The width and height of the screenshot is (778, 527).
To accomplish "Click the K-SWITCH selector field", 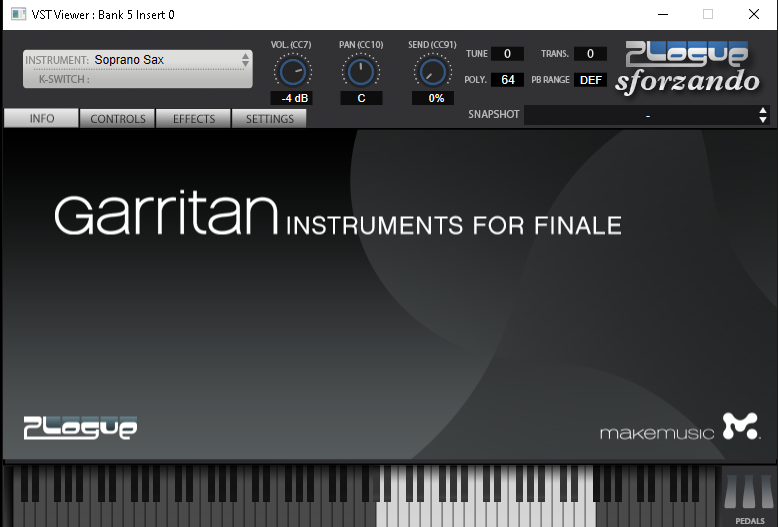I will [x=138, y=79].
